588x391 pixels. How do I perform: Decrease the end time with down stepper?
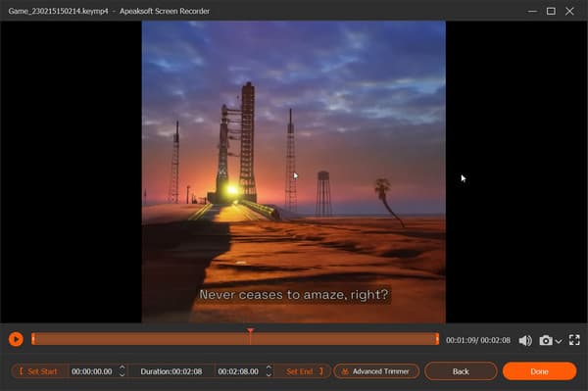coord(269,374)
